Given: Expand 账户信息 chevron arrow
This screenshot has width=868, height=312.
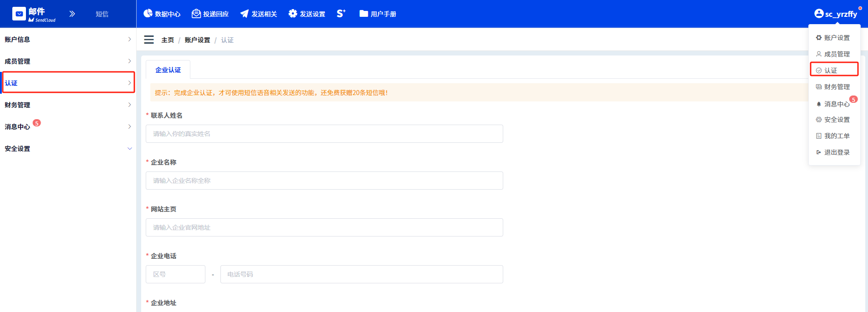Looking at the screenshot, I should pos(129,40).
